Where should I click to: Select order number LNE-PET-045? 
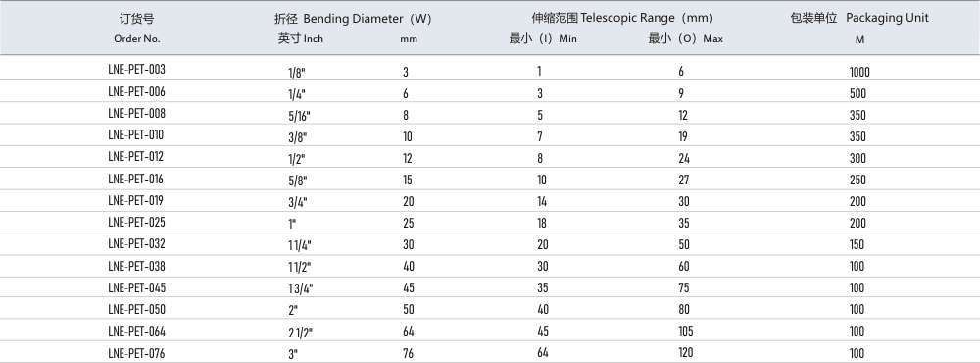(136, 287)
